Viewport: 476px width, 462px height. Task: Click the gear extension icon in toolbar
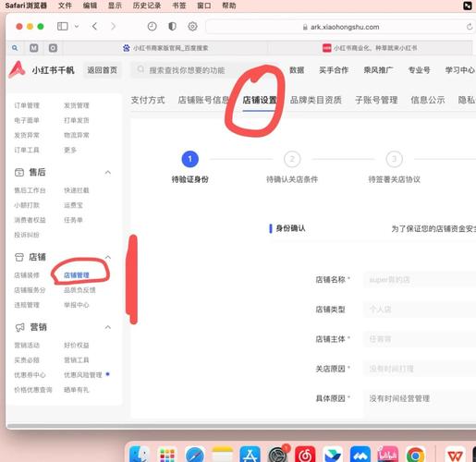click(192, 27)
